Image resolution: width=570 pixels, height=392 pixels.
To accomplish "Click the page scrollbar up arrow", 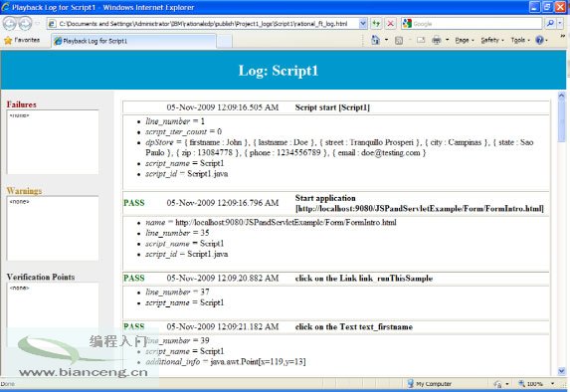I will pos(562,96).
